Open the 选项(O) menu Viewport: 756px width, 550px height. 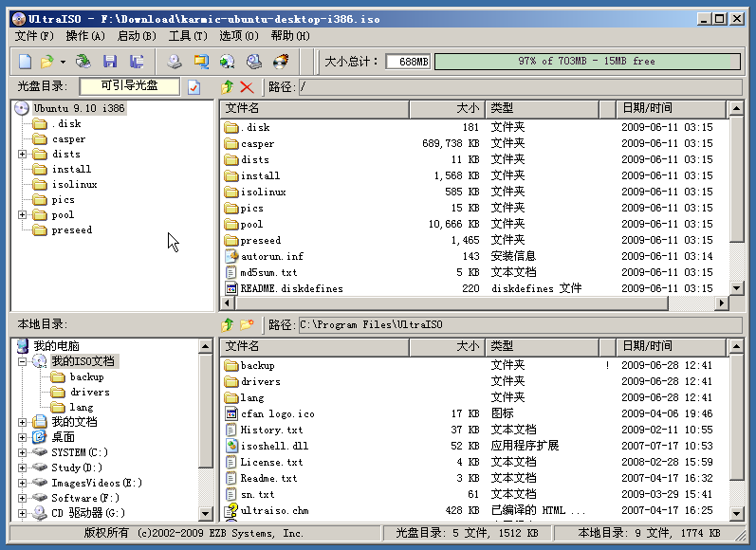coord(239,36)
